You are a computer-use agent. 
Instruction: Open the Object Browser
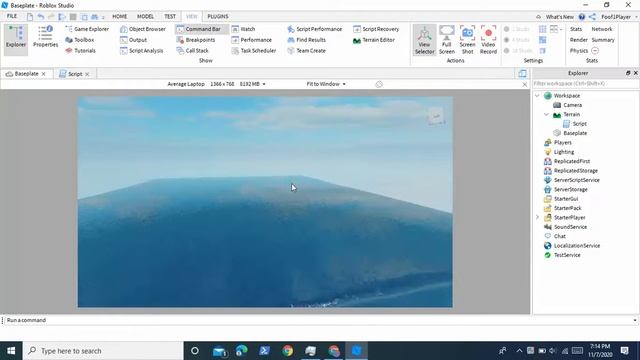143,29
